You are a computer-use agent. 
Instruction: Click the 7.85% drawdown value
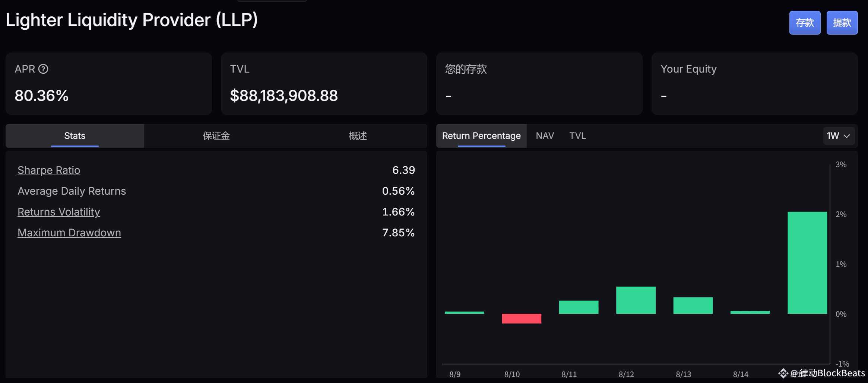398,233
